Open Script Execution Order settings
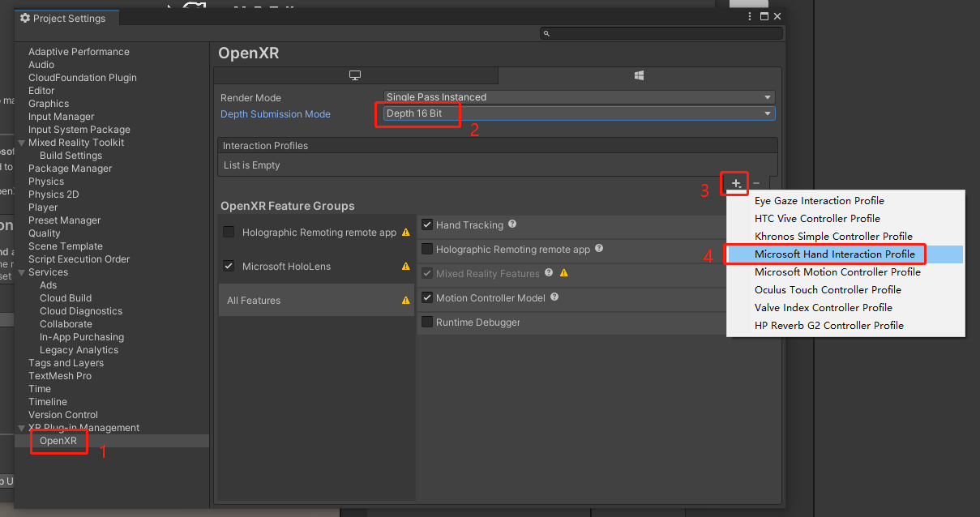This screenshot has width=980, height=517. point(79,259)
